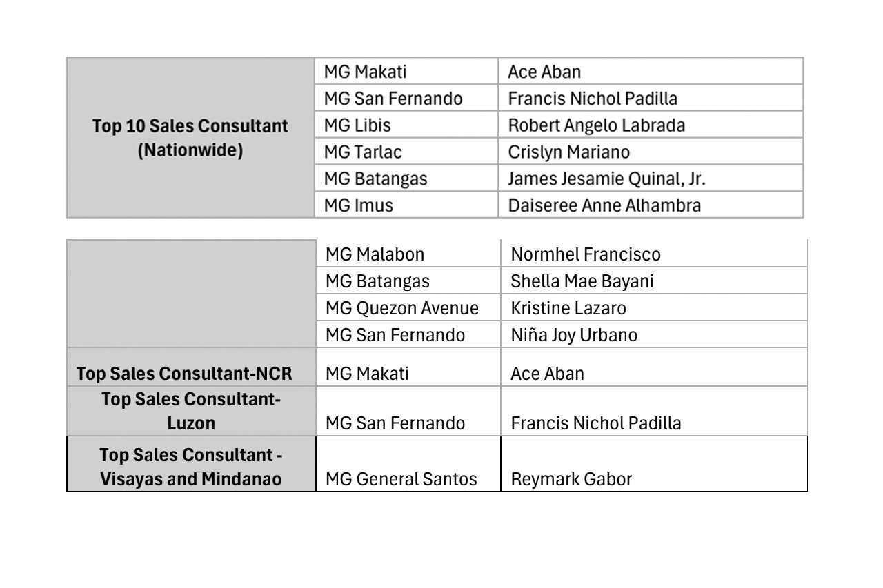Select the MG General Santos cell
Viewport: 883px width, 588px height.
click(401, 478)
